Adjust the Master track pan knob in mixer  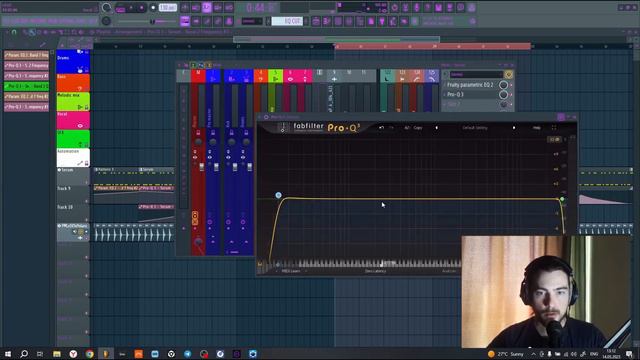coord(198,142)
